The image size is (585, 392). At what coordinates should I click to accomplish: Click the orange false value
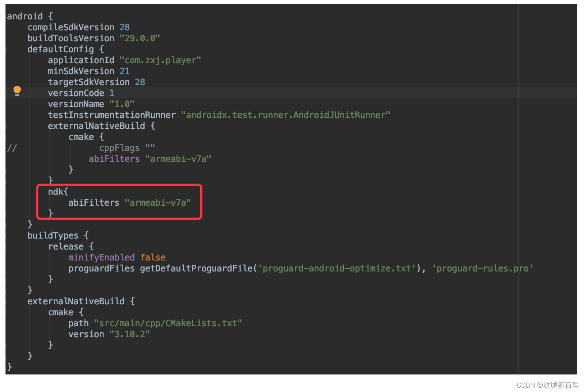[153, 258]
